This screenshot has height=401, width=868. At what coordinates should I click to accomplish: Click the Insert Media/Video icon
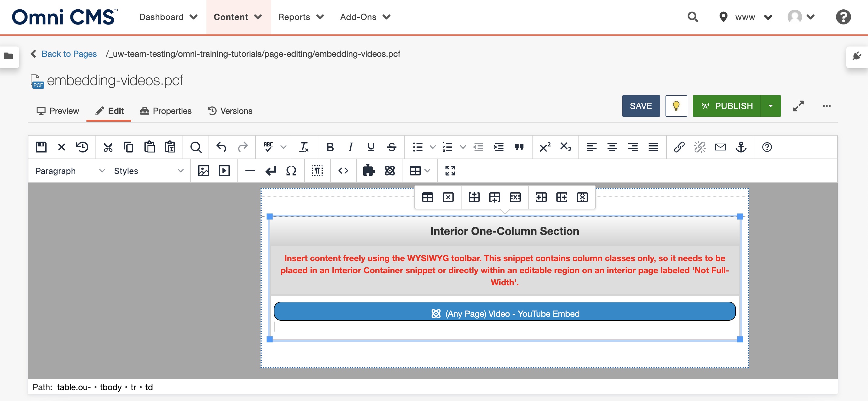point(224,170)
